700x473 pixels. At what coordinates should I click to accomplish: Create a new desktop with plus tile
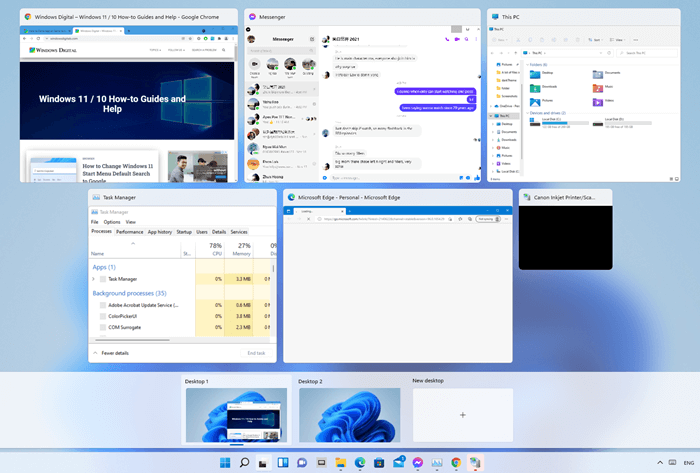click(463, 415)
